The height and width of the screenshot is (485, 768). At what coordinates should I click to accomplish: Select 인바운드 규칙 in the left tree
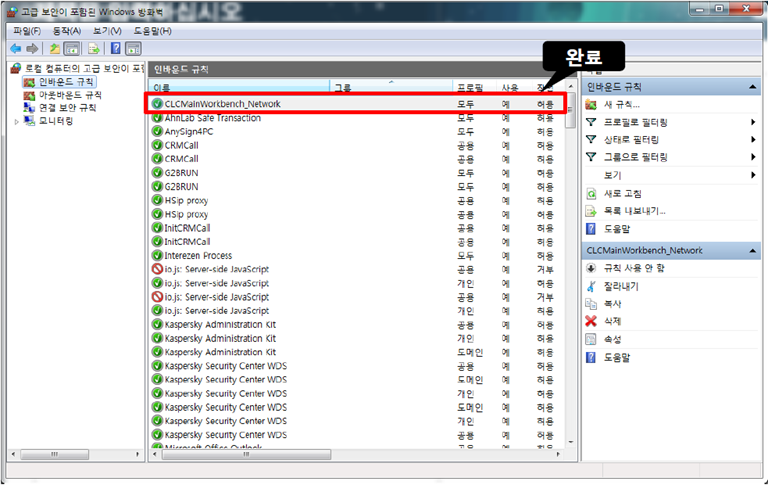66,82
